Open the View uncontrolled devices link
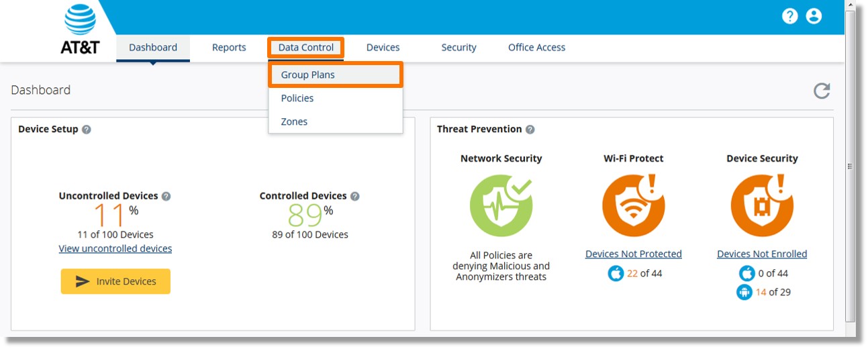The height and width of the screenshot is (349, 868). point(115,248)
